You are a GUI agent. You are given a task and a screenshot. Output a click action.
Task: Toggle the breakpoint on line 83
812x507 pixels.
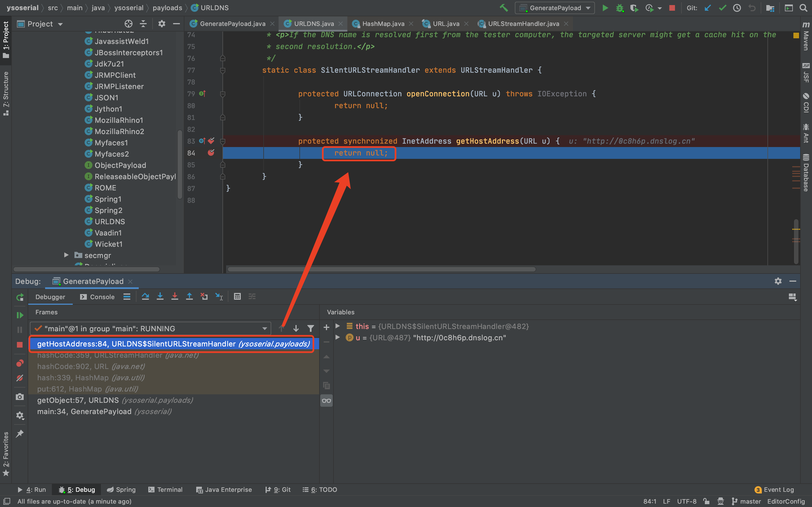211,141
